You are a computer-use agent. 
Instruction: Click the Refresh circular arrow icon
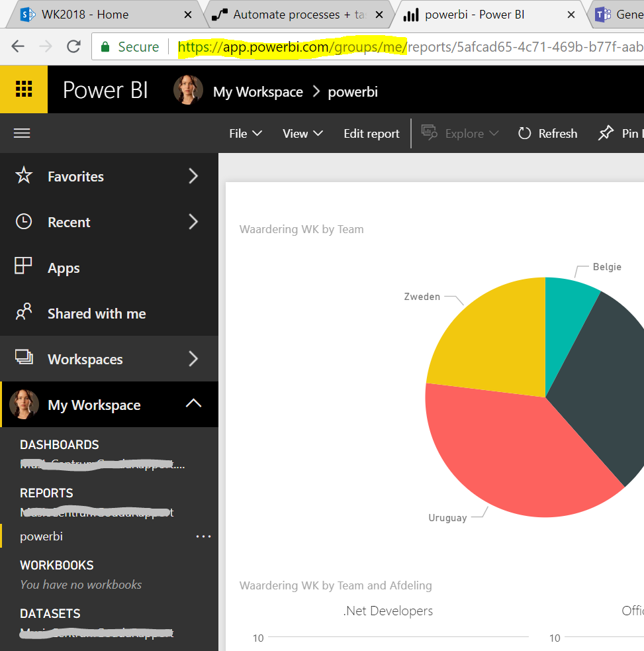point(524,133)
